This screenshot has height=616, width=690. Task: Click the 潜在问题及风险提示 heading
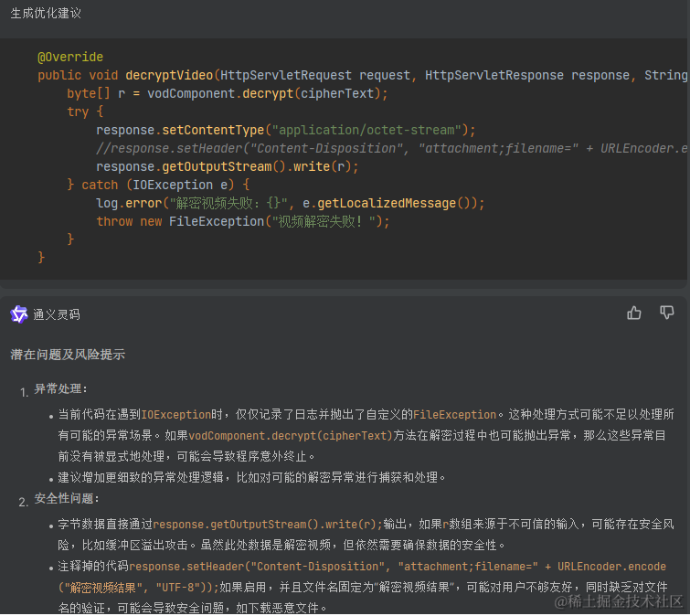[68, 355]
